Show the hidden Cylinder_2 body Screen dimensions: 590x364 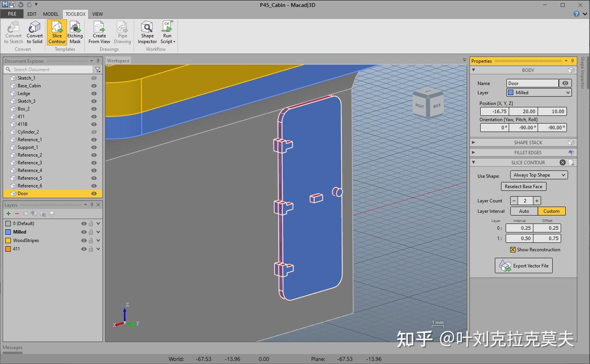point(93,132)
